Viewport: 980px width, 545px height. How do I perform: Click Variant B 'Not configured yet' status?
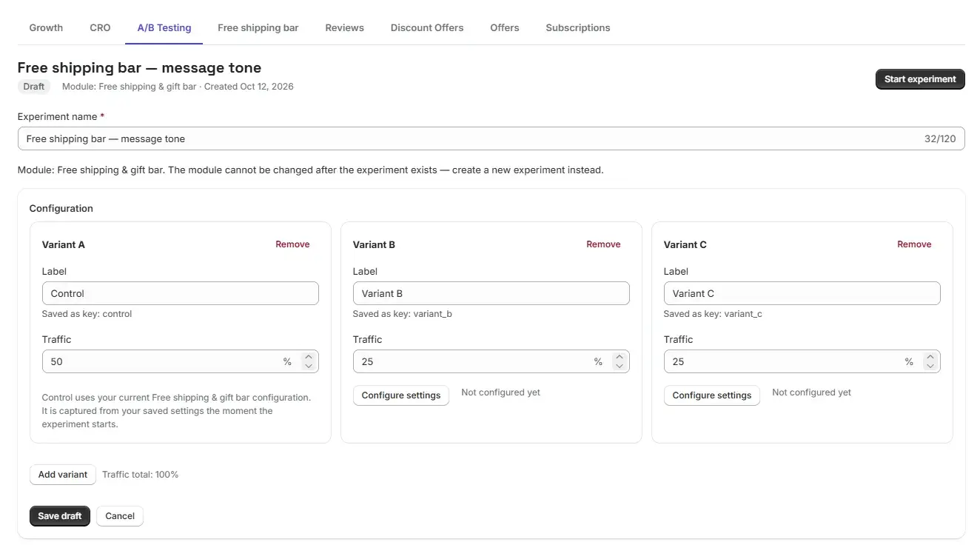(x=501, y=392)
